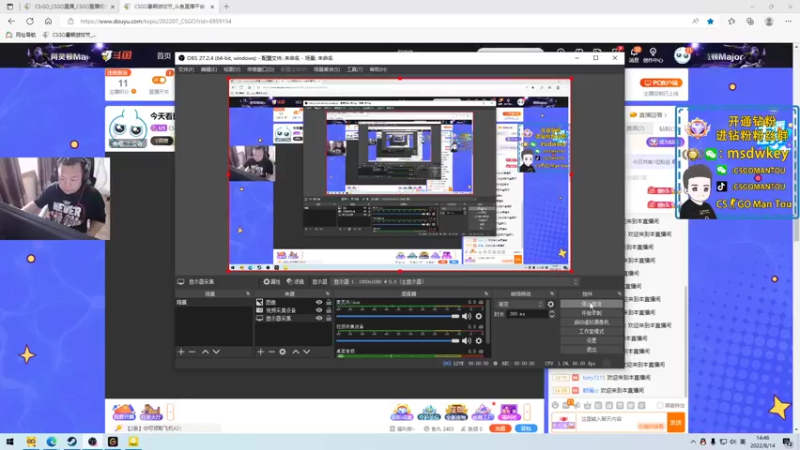Click the favorites star in the address bar
The width and height of the screenshot is (800, 450).
pos(710,21)
